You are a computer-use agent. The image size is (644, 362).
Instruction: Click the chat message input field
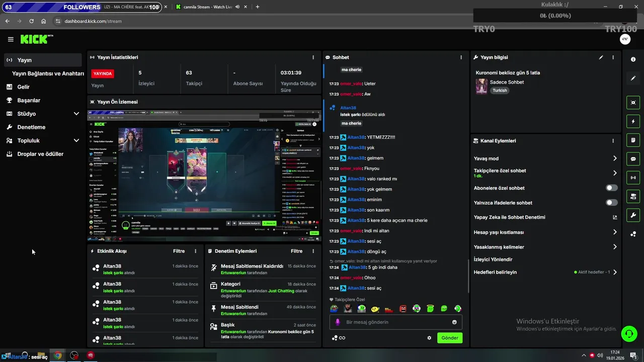[x=395, y=322]
